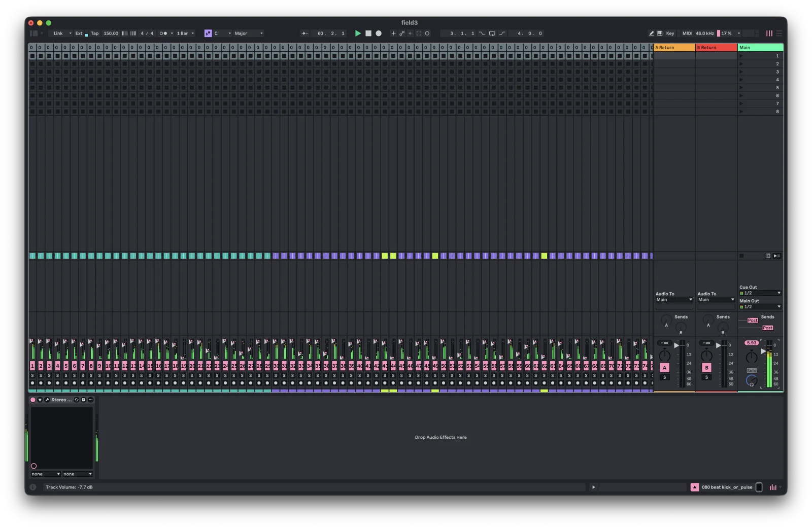Solo the B Return track
Viewport: 812px width, 528px height.
click(706, 378)
